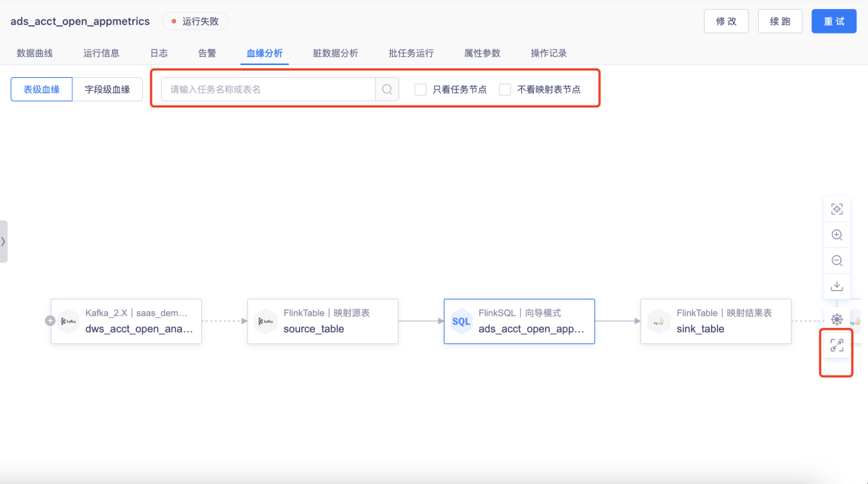Focus the task name or table search field
The height and width of the screenshot is (484, 868).
[268, 89]
